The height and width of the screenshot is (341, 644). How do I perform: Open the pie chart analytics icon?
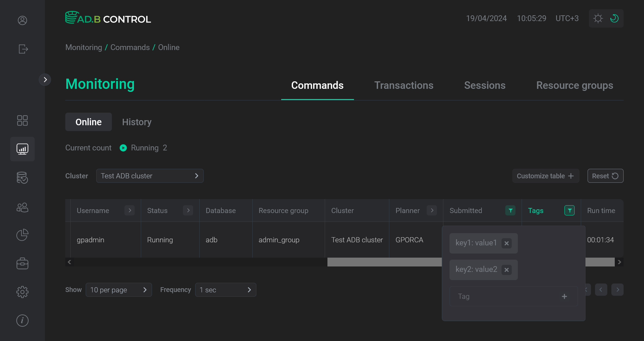tap(22, 235)
